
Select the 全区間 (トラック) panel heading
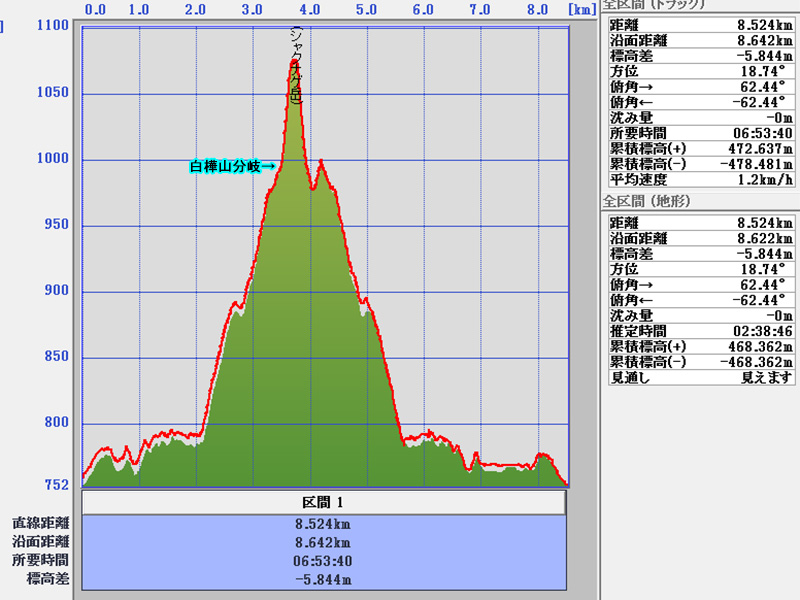tap(654, 5)
